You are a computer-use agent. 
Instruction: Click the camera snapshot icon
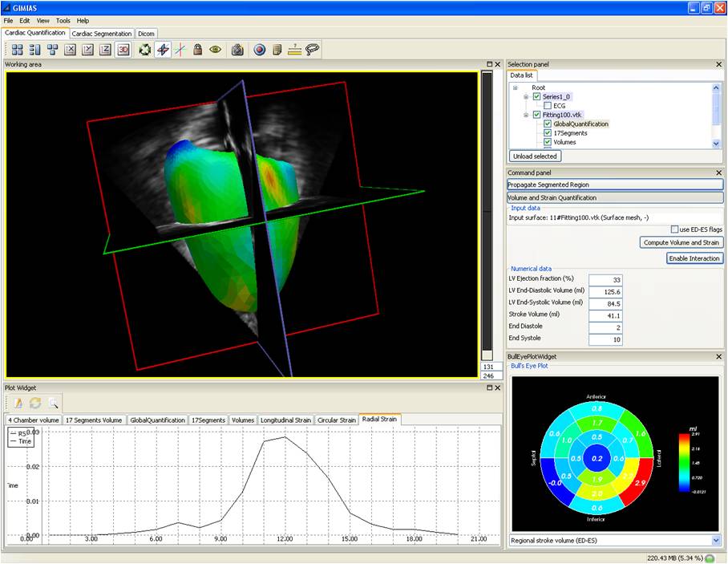(237, 50)
